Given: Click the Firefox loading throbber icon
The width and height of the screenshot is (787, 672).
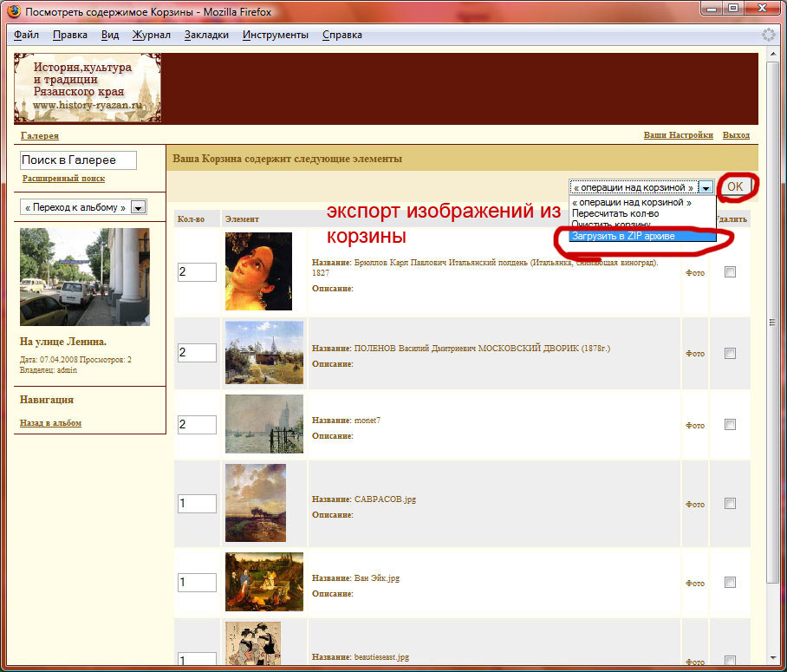Looking at the screenshot, I should (x=768, y=35).
